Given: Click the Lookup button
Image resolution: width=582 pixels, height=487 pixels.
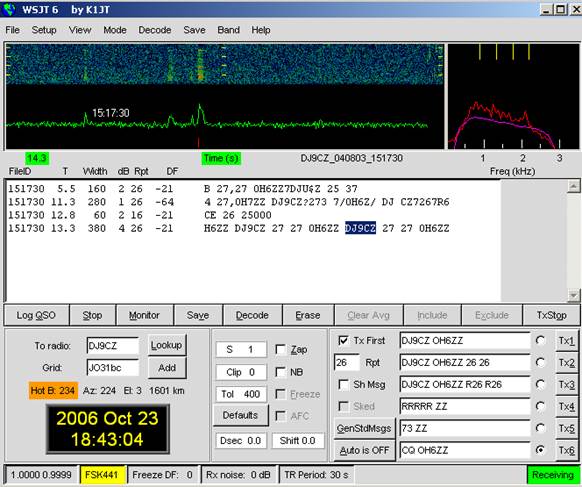Looking at the screenshot, I should pos(167,345).
